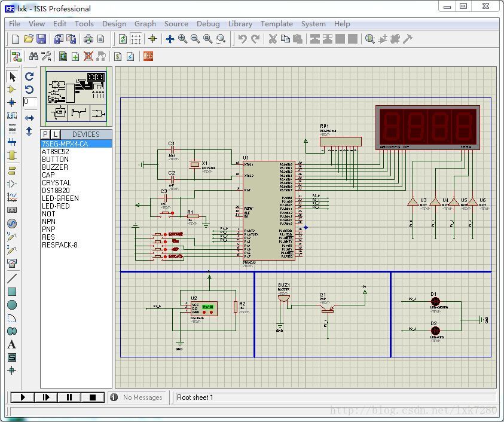
Task: Click the Print icon
Action: point(88,39)
